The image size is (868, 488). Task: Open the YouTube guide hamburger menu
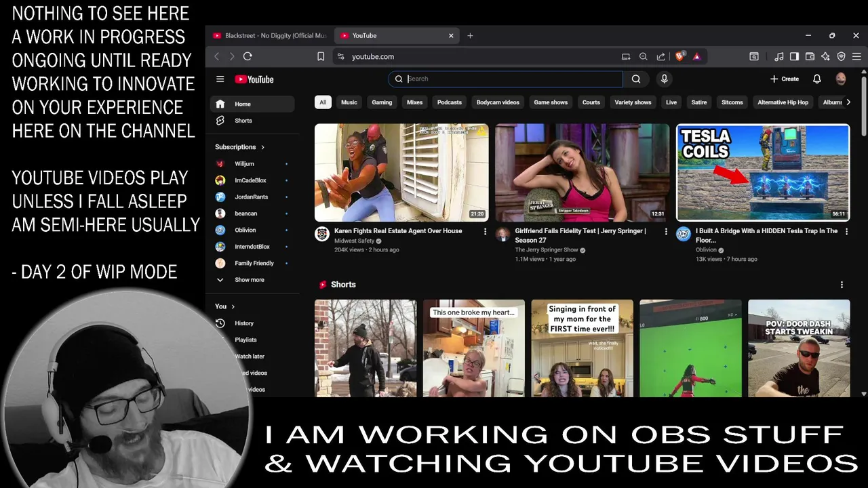pyautogui.click(x=220, y=79)
